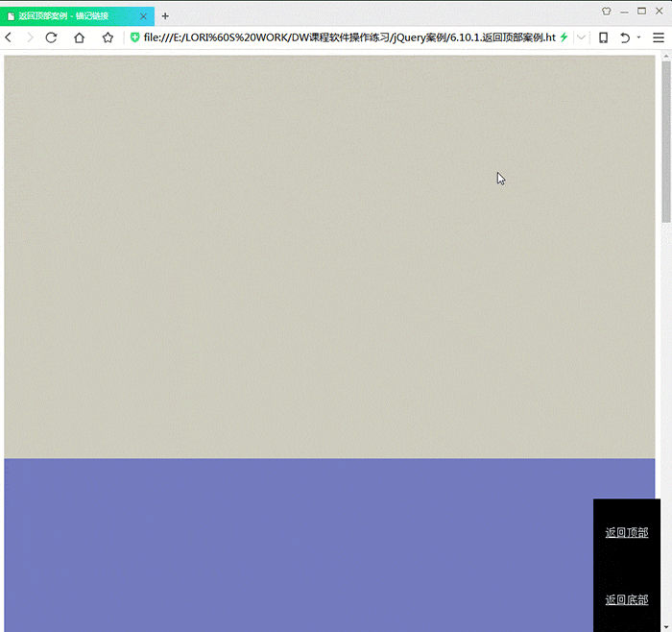This screenshot has width=672, height=632.
Task: Click the mobile device icon in toolbar
Action: pos(604,37)
